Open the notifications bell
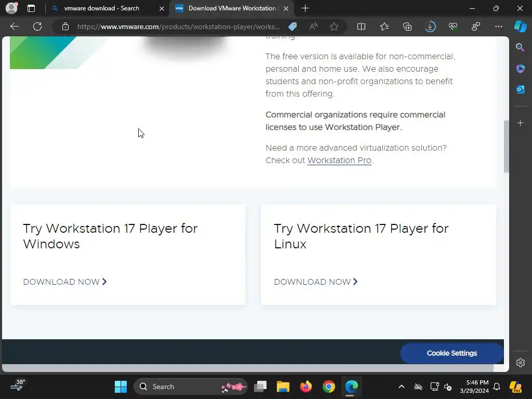 tap(497, 387)
